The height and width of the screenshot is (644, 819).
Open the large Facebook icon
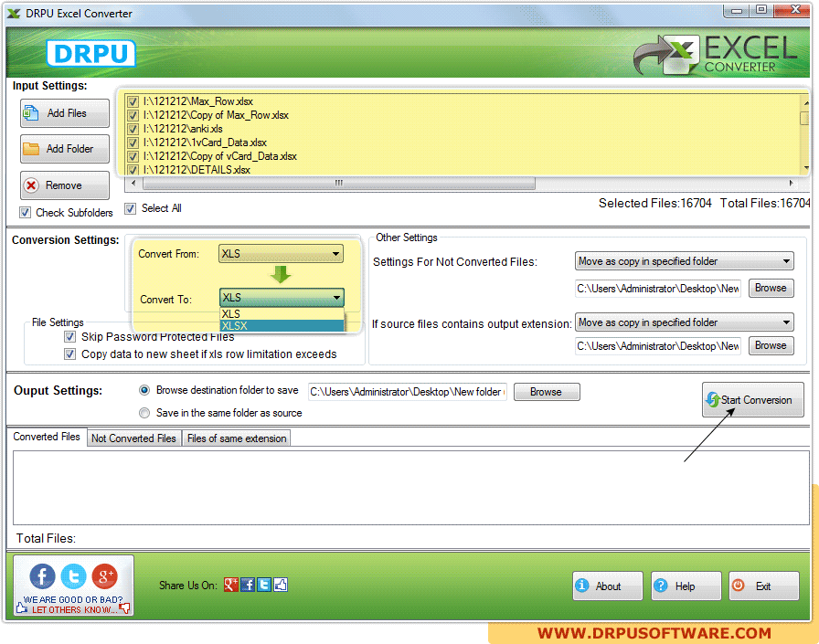point(42,576)
